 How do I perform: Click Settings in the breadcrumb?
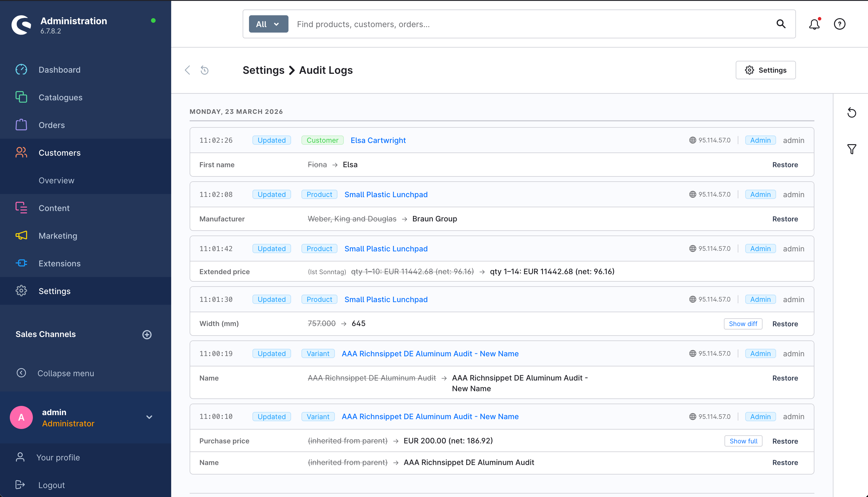pyautogui.click(x=263, y=70)
